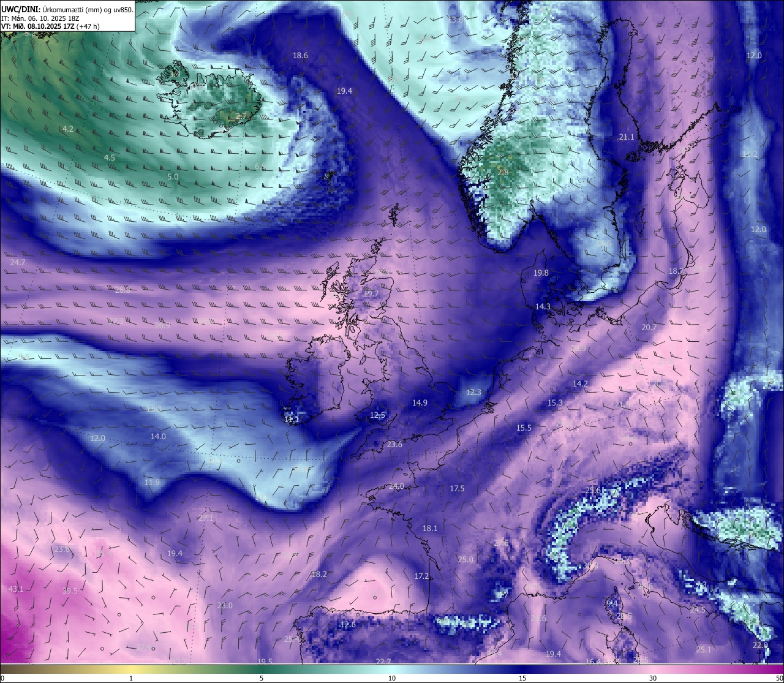The width and height of the screenshot is (784, 683).
Task: Click the colorbar tick label 50
Action: pyautogui.click(x=778, y=678)
